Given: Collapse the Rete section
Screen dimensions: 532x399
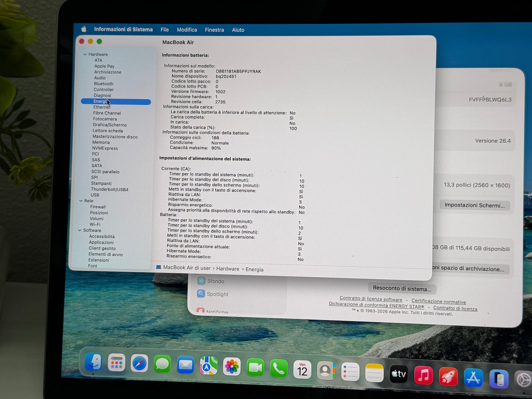Looking at the screenshot, I should [81, 201].
